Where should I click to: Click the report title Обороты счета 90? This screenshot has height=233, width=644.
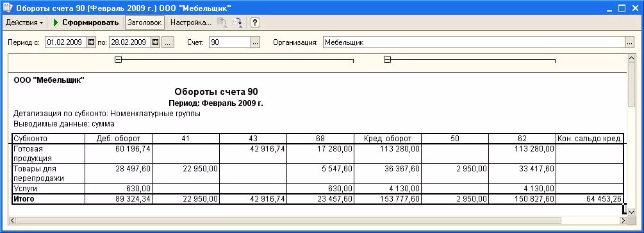click(216, 92)
